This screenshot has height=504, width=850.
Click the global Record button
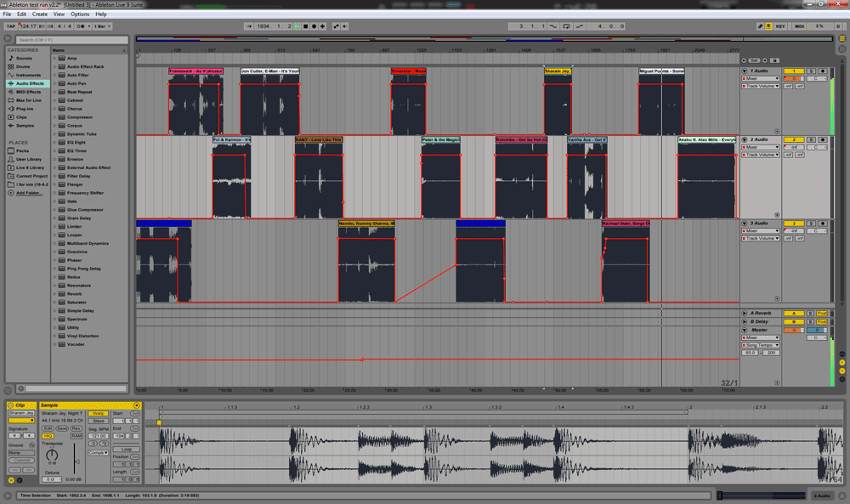(x=314, y=26)
